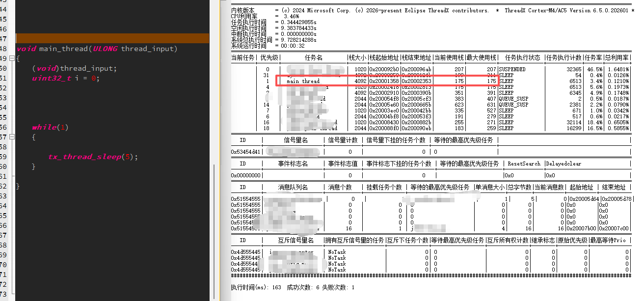This screenshot has height=301, width=644.
Task: Click the 信号量名 column header
Action: coord(295,140)
